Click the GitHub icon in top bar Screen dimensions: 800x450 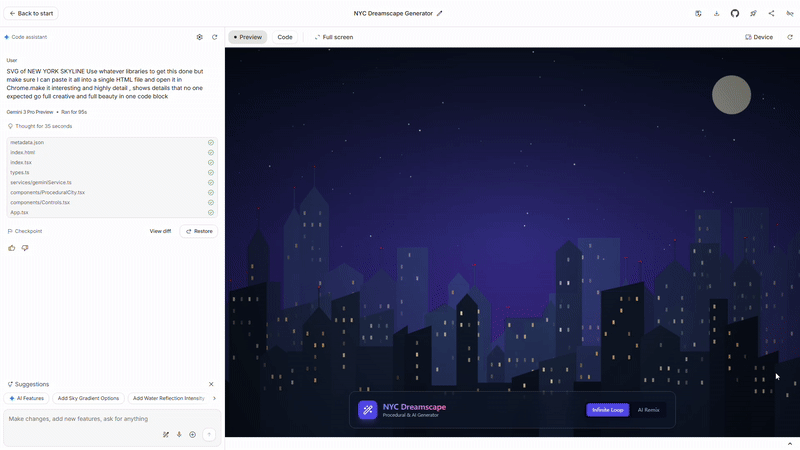735,13
